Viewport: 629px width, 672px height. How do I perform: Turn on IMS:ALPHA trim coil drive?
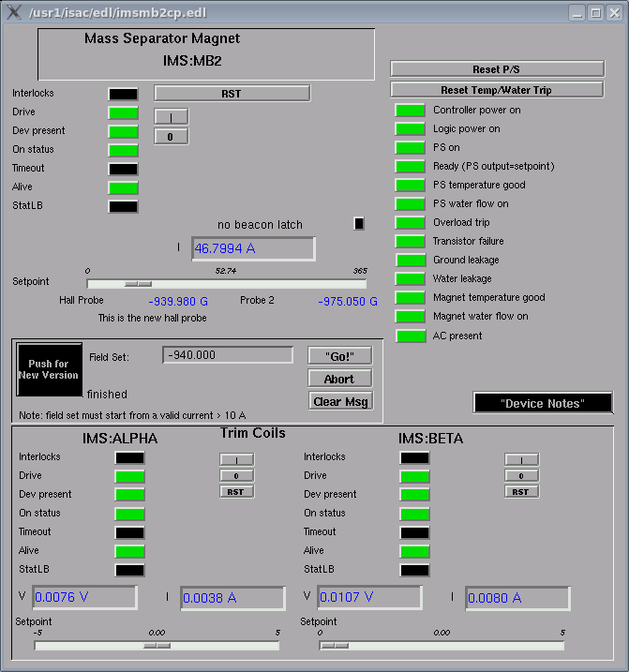[236, 459]
